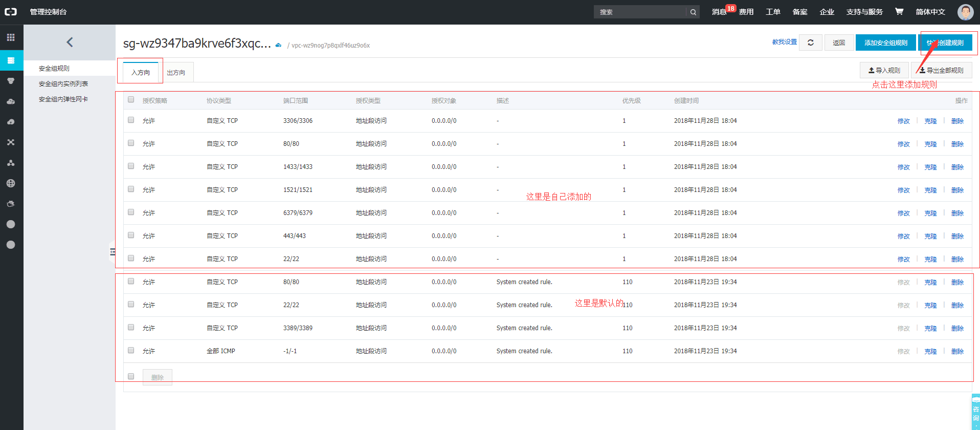This screenshot has width=980, height=430.
Task: Click 克隆 for the 3389/3389 rule
Action: 931,328
